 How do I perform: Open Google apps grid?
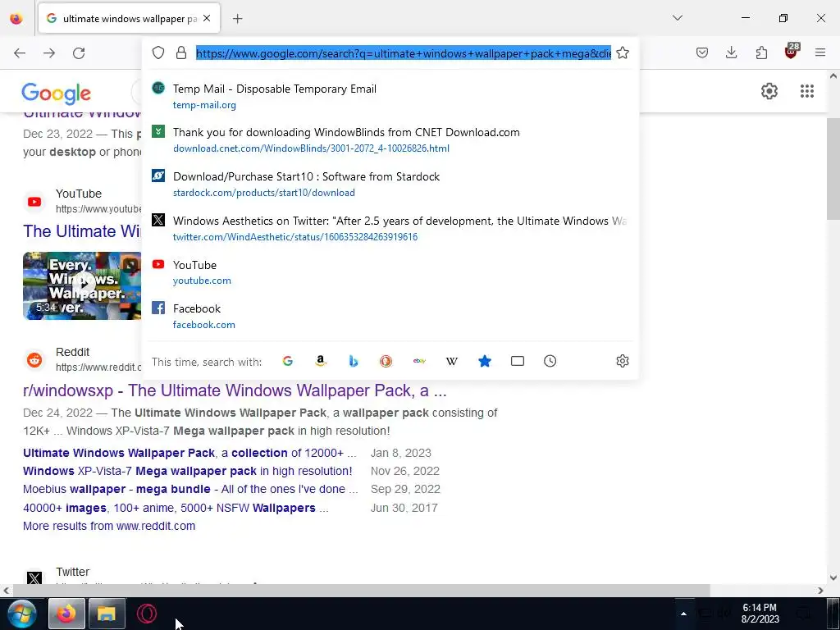[x=807, y=91]
